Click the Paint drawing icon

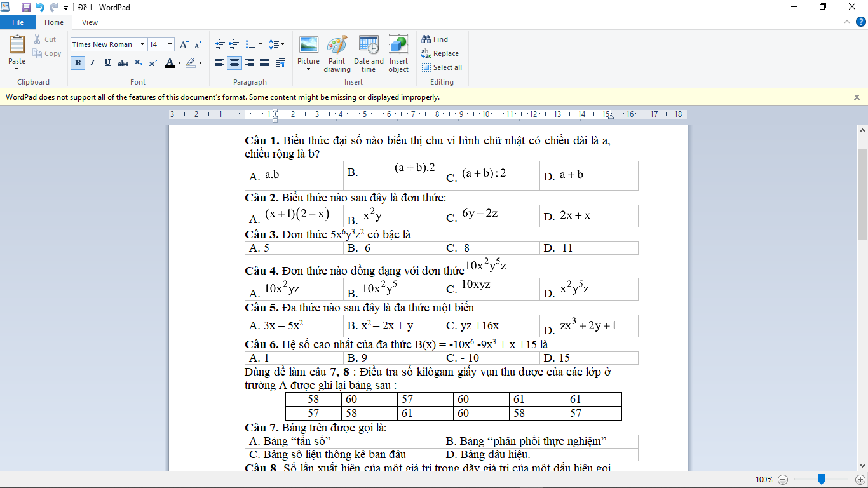coord(337,46)
